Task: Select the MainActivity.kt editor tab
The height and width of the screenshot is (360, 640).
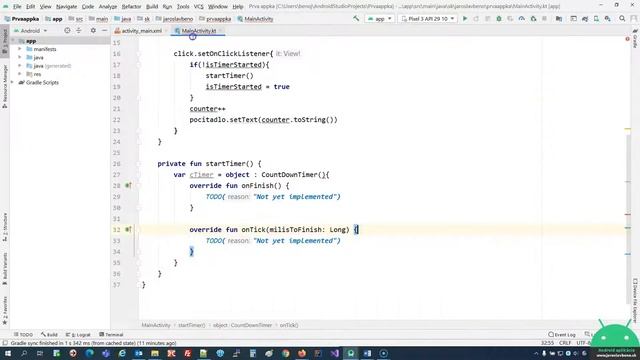Action: [x=198, y=31]
